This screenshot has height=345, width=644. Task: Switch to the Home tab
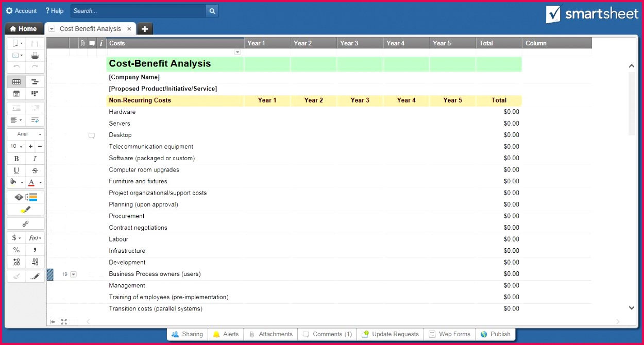[x=24, y=28]
